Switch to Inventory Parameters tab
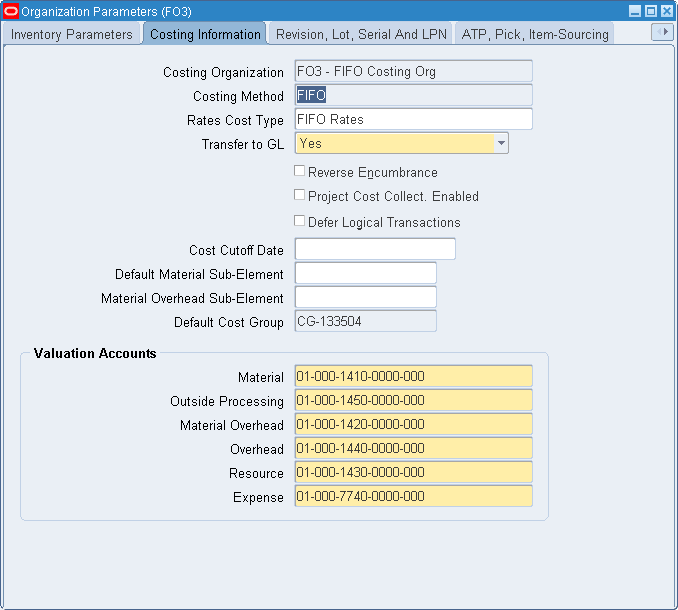The height and width of the screenshot is (610, 678). click(72, 34)
